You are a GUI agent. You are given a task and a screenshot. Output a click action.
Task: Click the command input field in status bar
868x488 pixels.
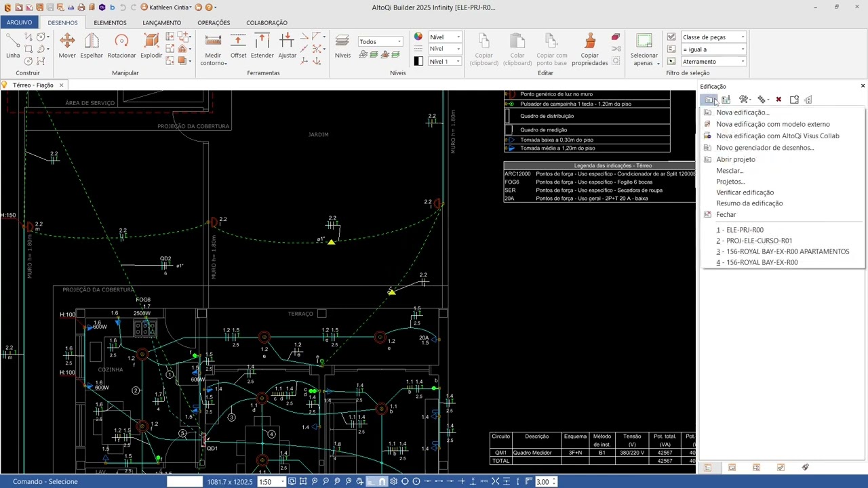[x=184, y=482]
